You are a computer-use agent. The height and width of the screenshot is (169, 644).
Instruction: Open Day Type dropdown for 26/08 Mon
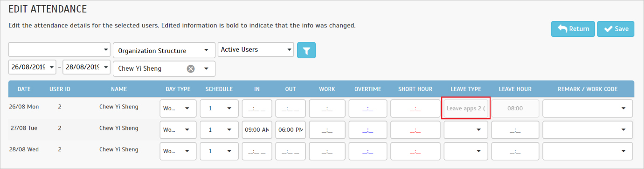tap(178, 108)
